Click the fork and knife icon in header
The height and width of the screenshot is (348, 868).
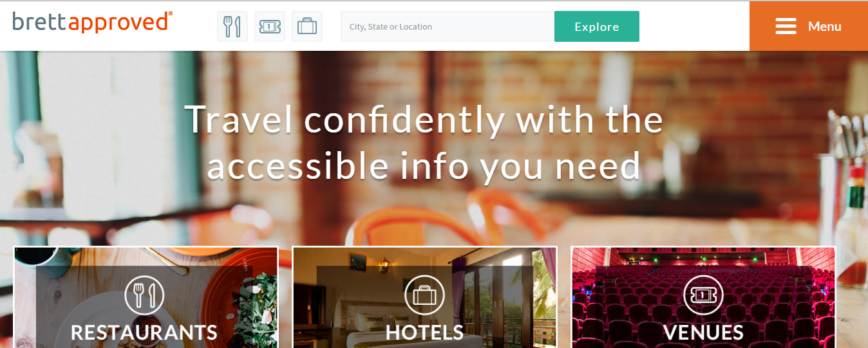click(x=232, y=26)
